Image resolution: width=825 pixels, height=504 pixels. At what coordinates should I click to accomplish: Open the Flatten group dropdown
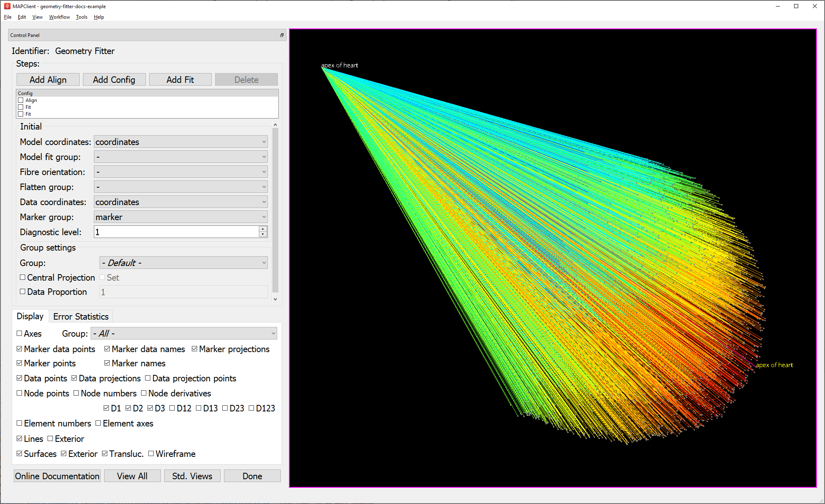click(181, 187)
